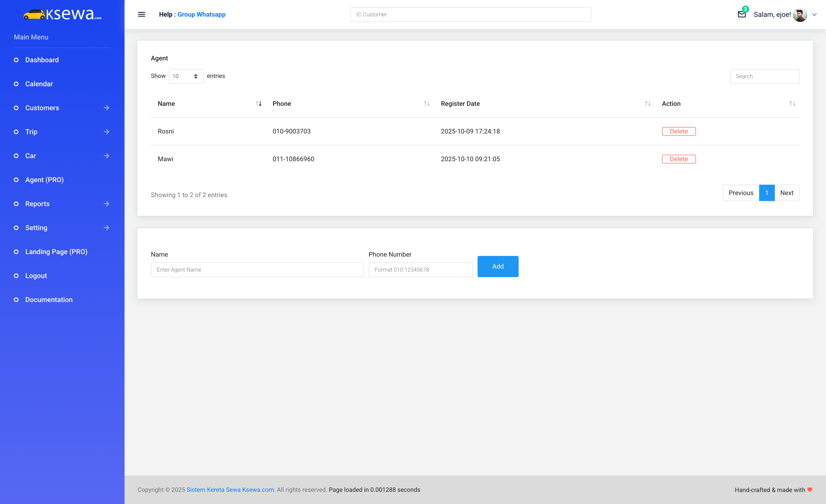Click the Showing 1 to 2 entries text
The image size is (826, 504).
[189, 195]
